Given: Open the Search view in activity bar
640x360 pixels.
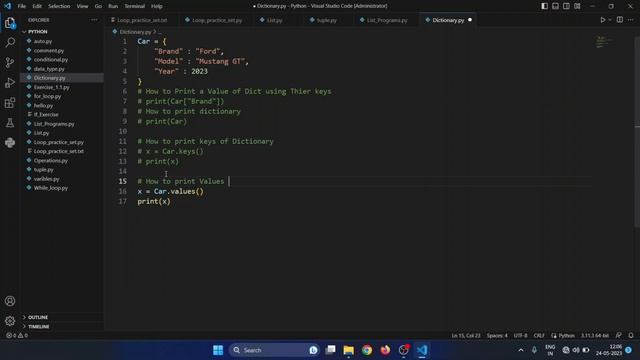Looking at the screenshot, I should (x=10, y=42).
